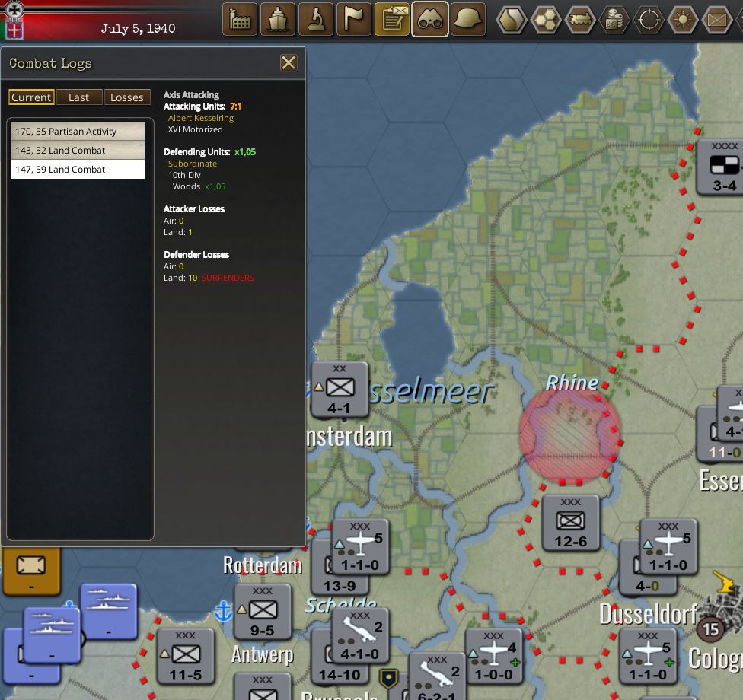Select the XXX 11-5 infantry corps
Screen dimensions: 743x700
pyautogui.click(x=185, y=656)
